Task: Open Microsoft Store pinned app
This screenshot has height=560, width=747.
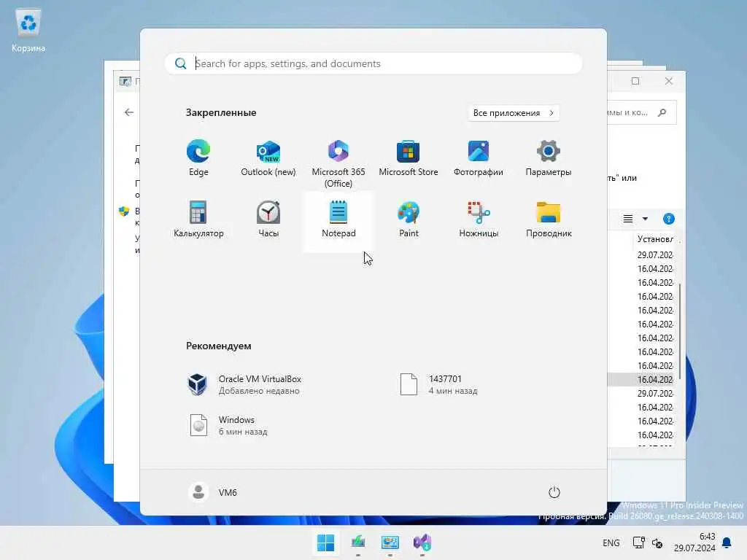Action: pos(409,159)
